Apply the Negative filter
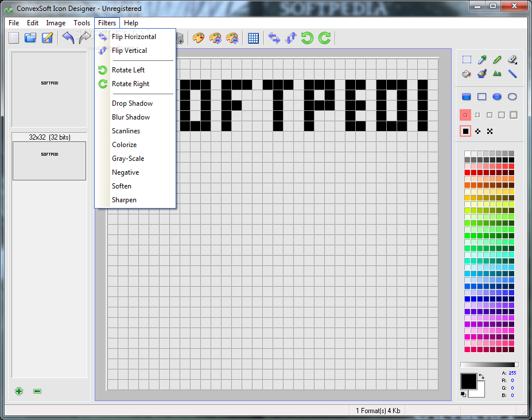This screenshot has width=532, height=420. (x=135, y=172)
